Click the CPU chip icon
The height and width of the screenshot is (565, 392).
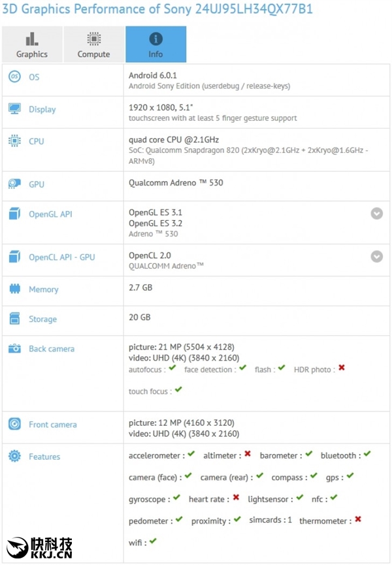click(14, 141)
